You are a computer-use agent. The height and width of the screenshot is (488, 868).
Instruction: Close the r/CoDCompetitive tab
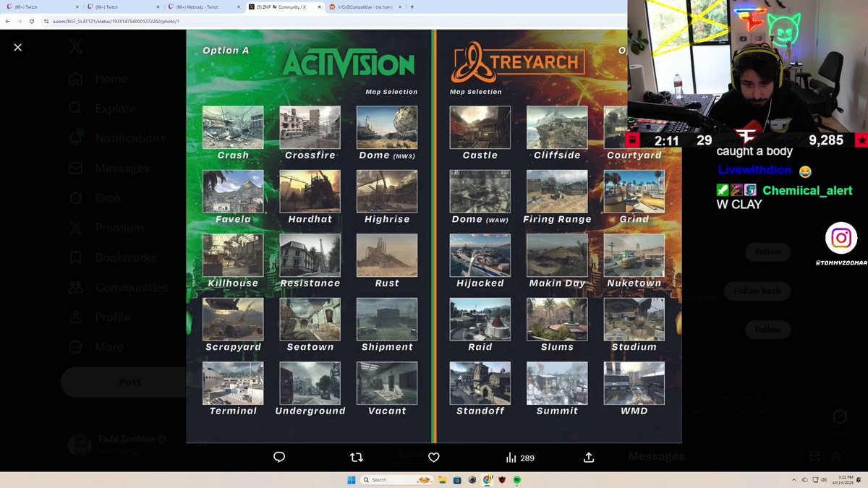pyautogui.click(x=400, y=7)
